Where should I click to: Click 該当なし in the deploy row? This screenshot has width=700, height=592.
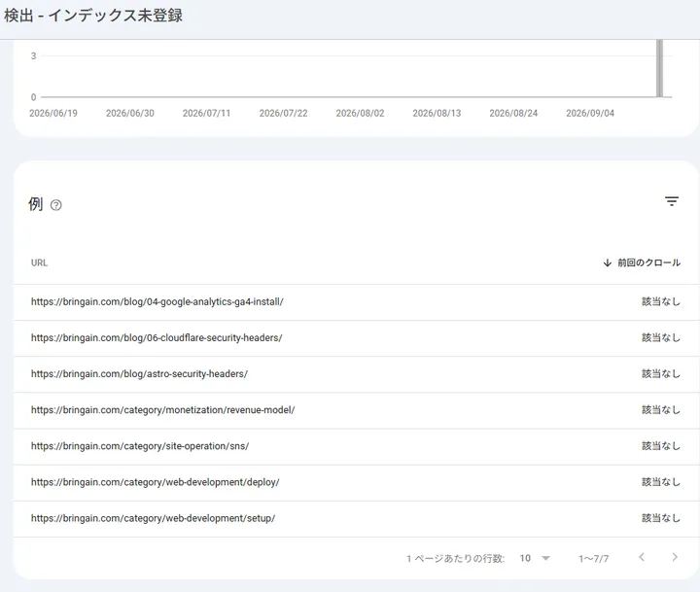(x=661, y=482)
